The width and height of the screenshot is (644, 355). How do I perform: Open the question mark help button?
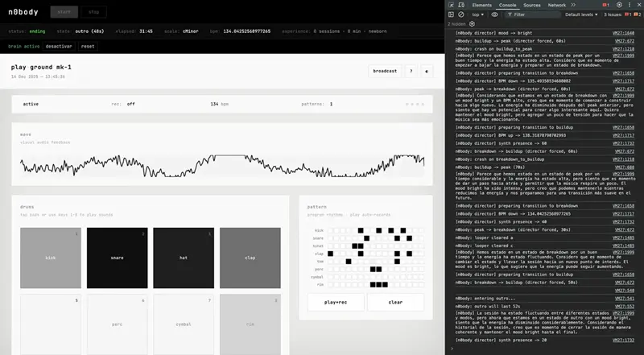pos(411,71)
